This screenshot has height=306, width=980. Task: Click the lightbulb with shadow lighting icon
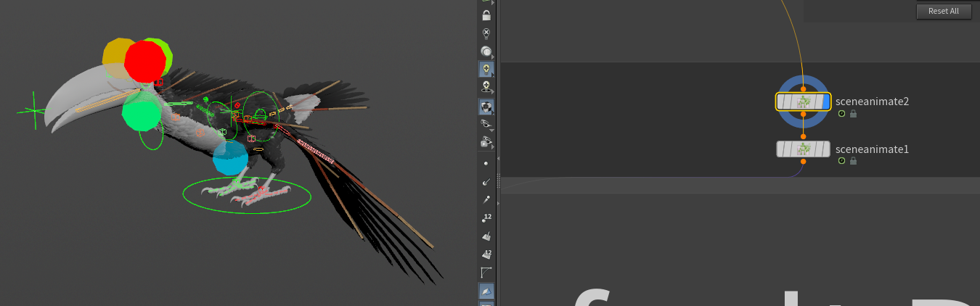tap(486, 88)
